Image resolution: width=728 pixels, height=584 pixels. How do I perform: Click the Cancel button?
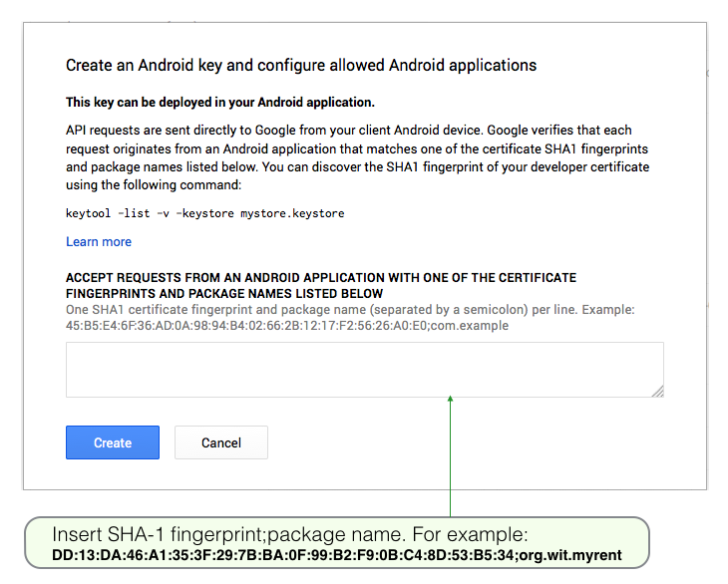[x=221, y=442]
